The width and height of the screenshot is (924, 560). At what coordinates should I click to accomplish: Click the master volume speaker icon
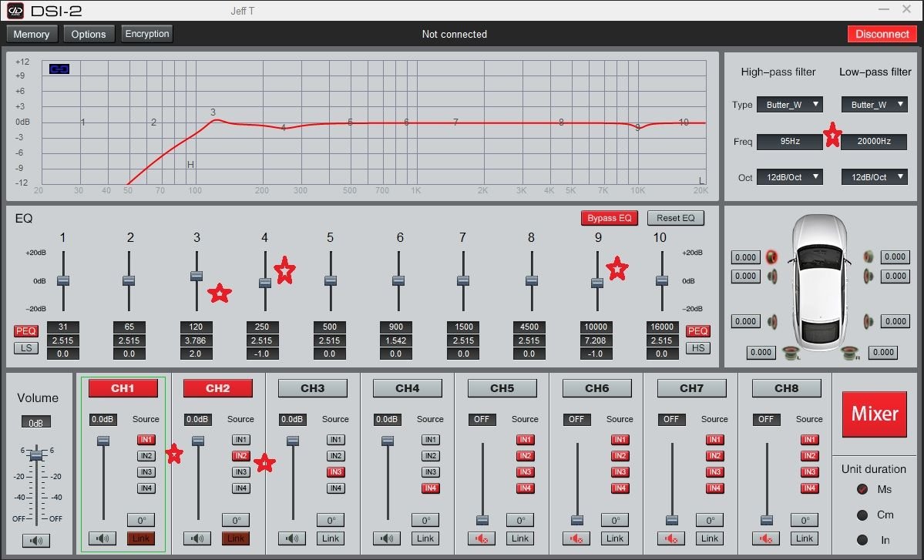35,541
